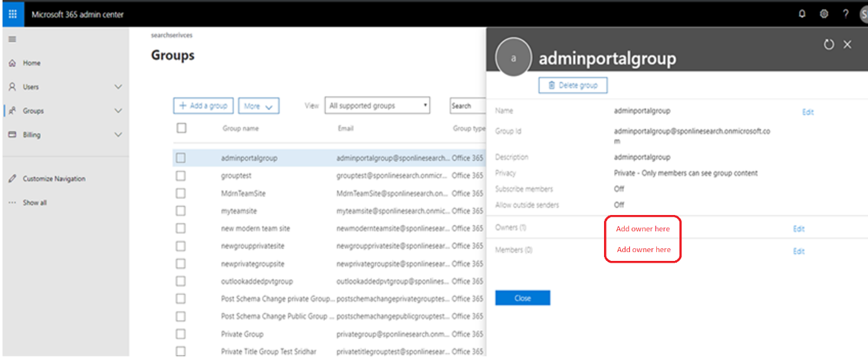The height and width of the screenshot is (364, 868).
Task: Check the Private Group row checkbox
Action: (x=180, y=334)
